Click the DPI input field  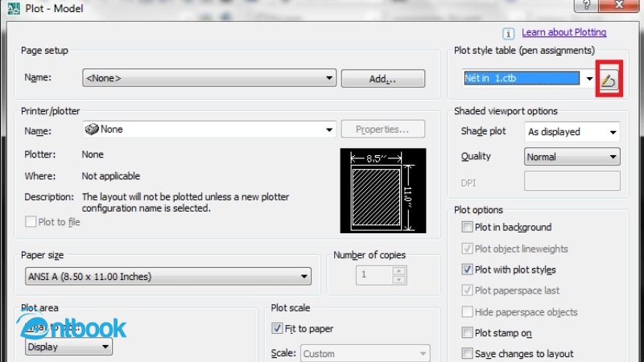click(x=572, y=181)
